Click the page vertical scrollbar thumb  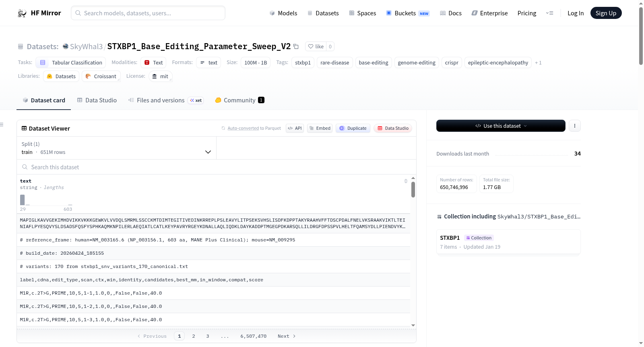(641, 35)
